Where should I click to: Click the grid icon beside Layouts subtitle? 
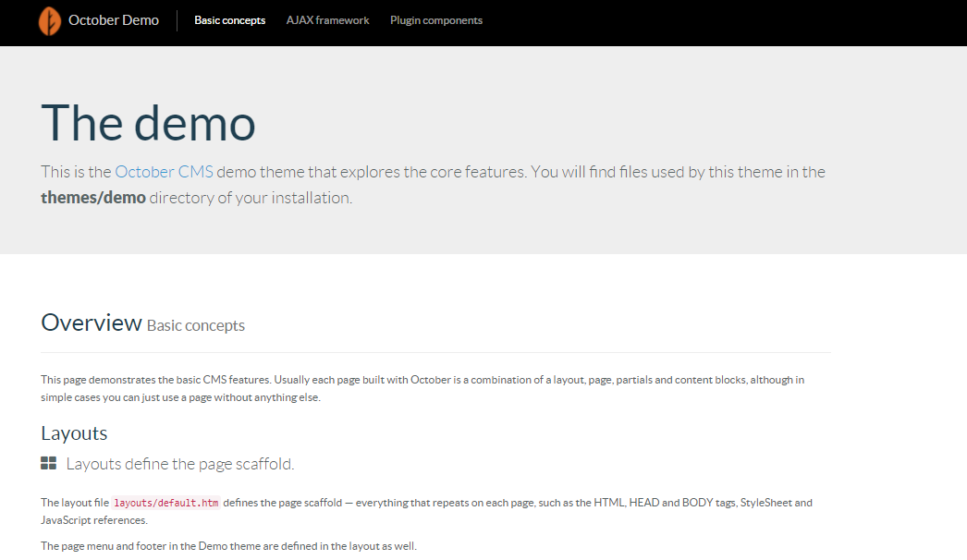tap(49, 463)
